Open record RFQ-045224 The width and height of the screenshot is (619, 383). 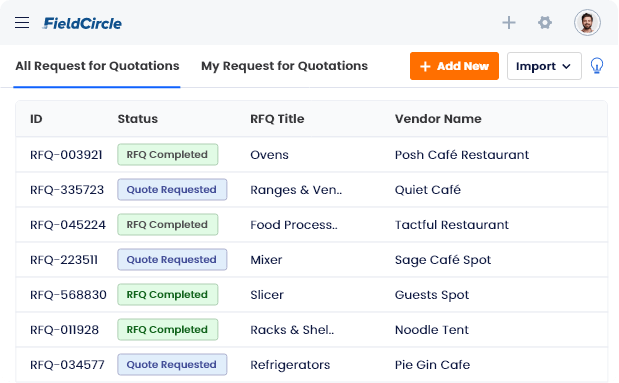[x=68, y=225]
